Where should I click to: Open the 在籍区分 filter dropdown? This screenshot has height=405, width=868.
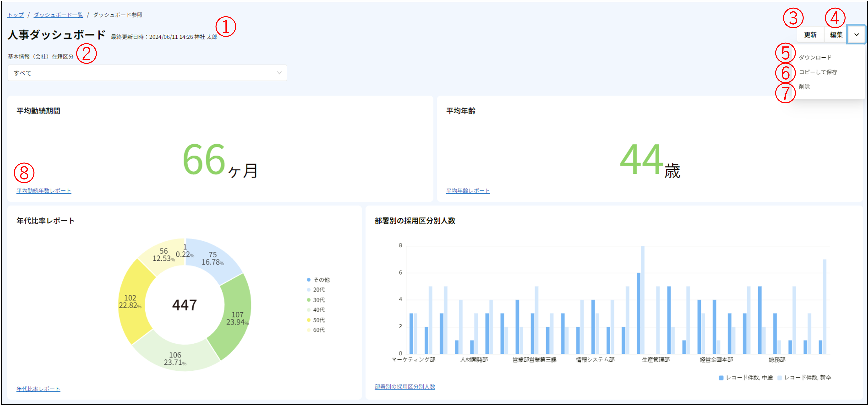pos(147,73)
